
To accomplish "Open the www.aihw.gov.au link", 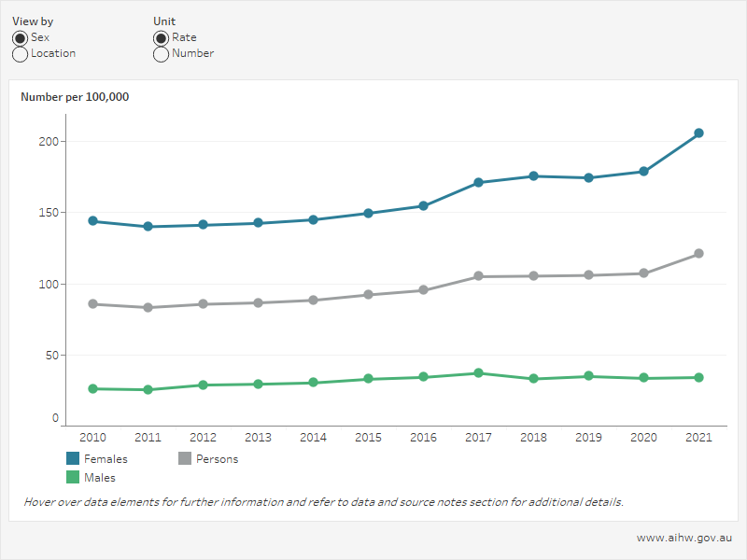I will tap(684, 537).
